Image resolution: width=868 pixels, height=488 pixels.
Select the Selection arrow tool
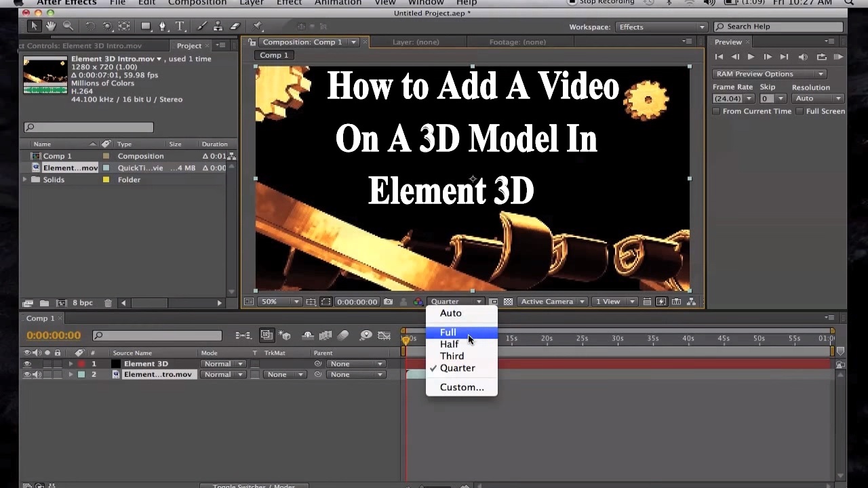tap(34, 26)
